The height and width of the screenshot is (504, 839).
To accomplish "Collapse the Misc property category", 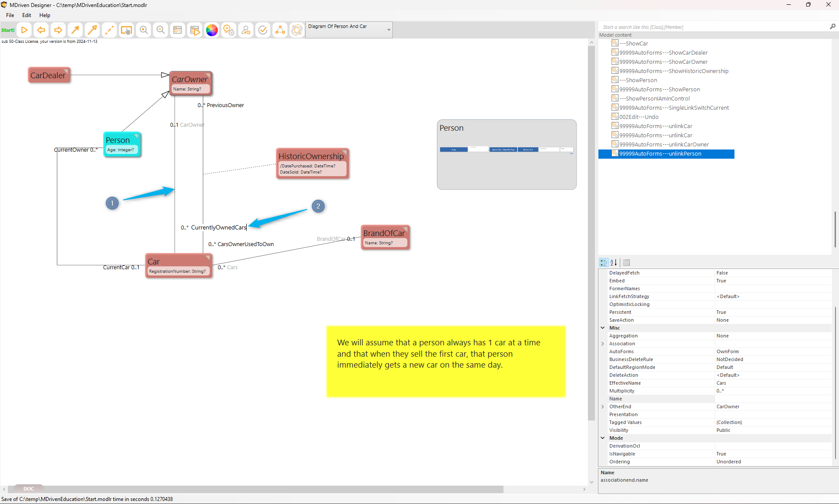I will pos(603,328).
